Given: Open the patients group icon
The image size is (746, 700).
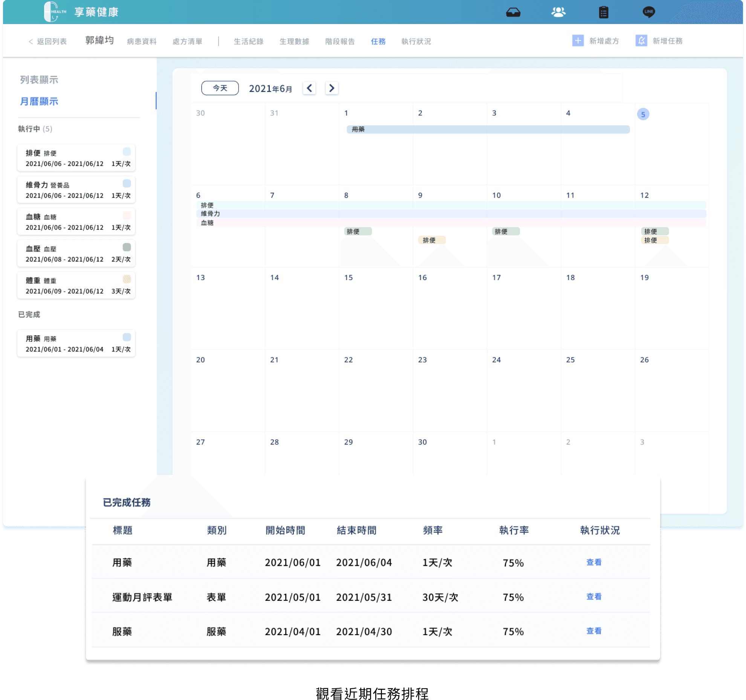Looking at the screenshot, I should [558, 12].
